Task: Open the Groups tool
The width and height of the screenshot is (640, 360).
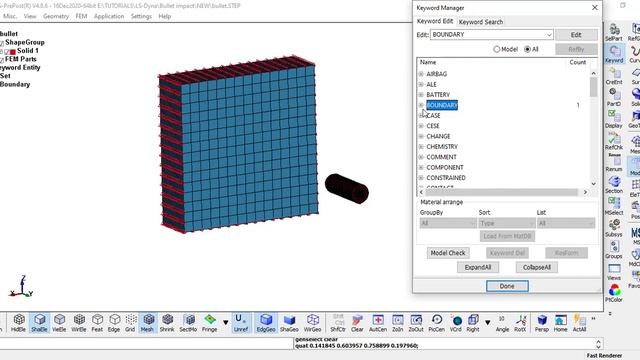Action: coord(613,250)
